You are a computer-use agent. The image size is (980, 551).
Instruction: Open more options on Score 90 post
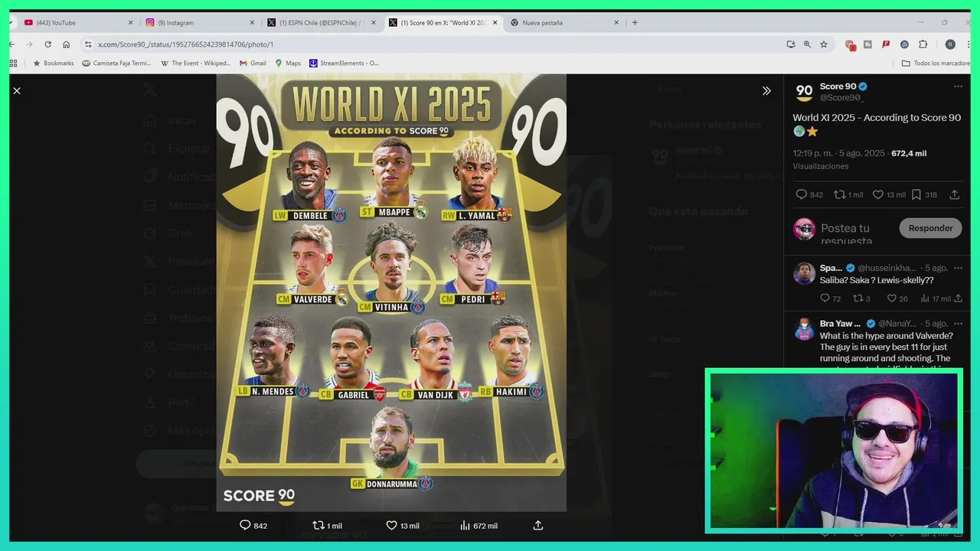958,86
